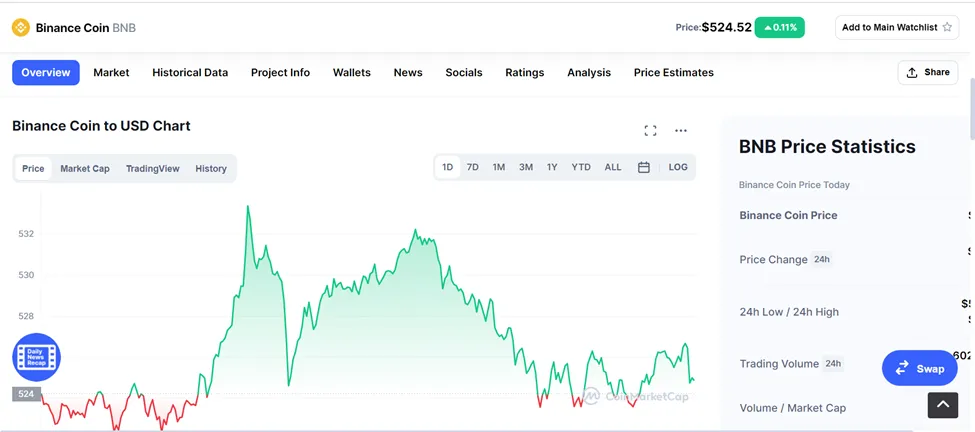This screenshot has width=975, height=432.
Task: Click the scroll-to-top arrow button
Action: tap(943, 405)
